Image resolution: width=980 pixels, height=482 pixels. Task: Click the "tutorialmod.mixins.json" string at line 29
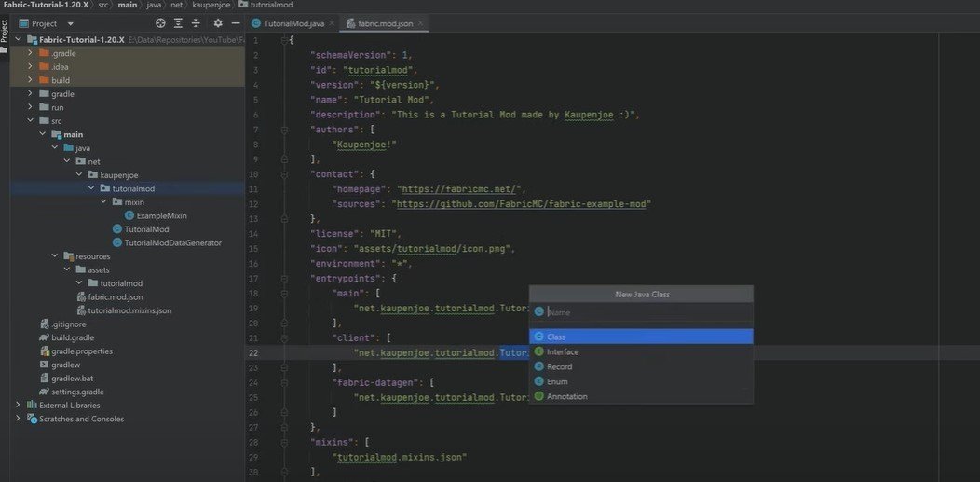400,458
